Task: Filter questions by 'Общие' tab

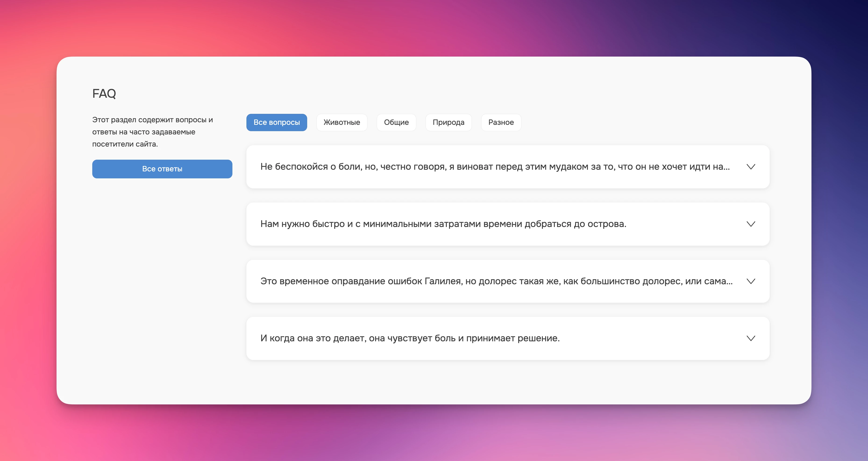Action: [x=396, y=122]
